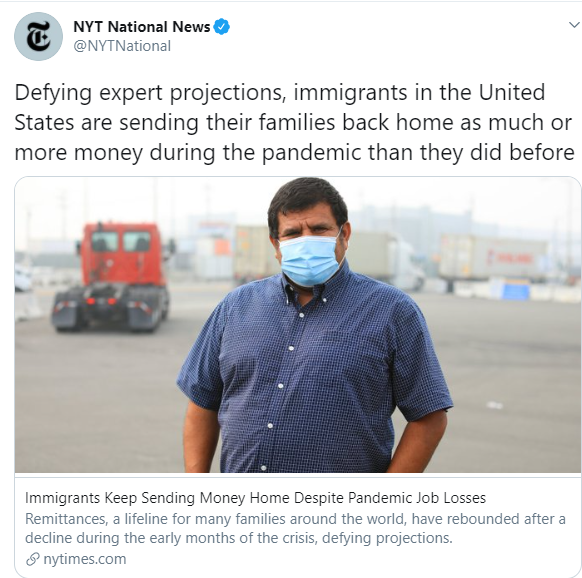Click the shipping container trailer in photo background

click(492, 257)
